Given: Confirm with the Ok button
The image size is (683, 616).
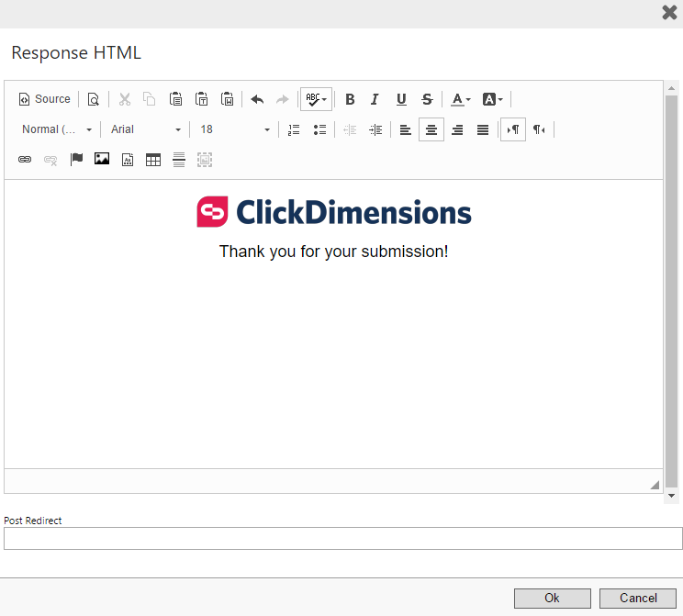Looking at the screenshot, I should click(553, 599).
